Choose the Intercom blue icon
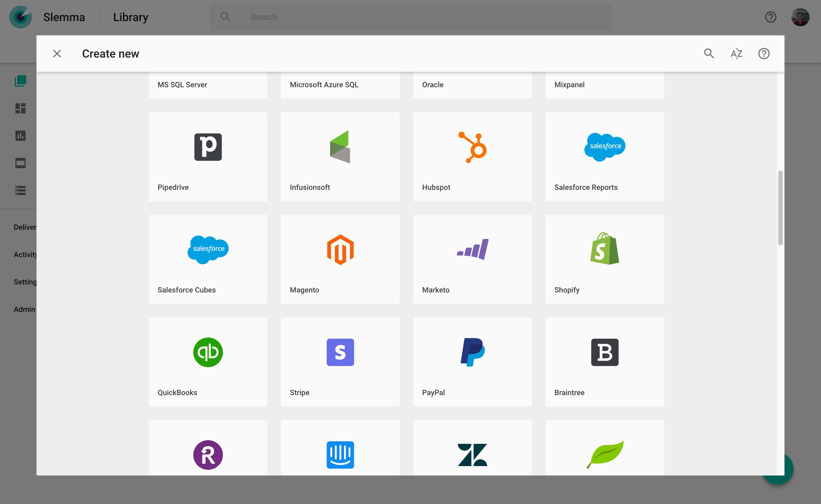The image size is (821, 504). tap(340, 455)
